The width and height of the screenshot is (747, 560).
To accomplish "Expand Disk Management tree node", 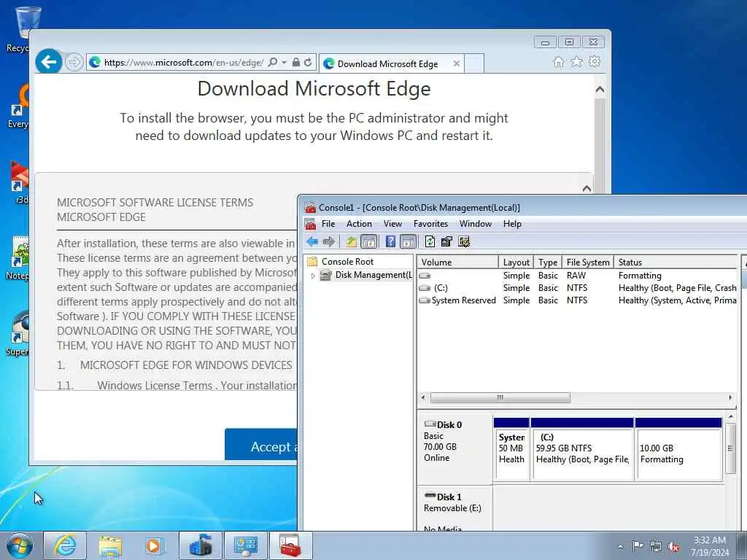I will (313, 276).
